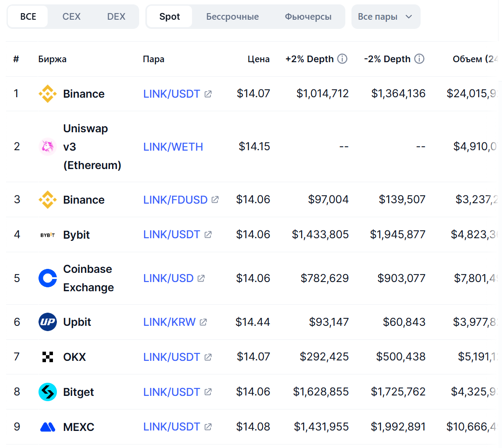Click the Coinbase Exchange name

89,278
